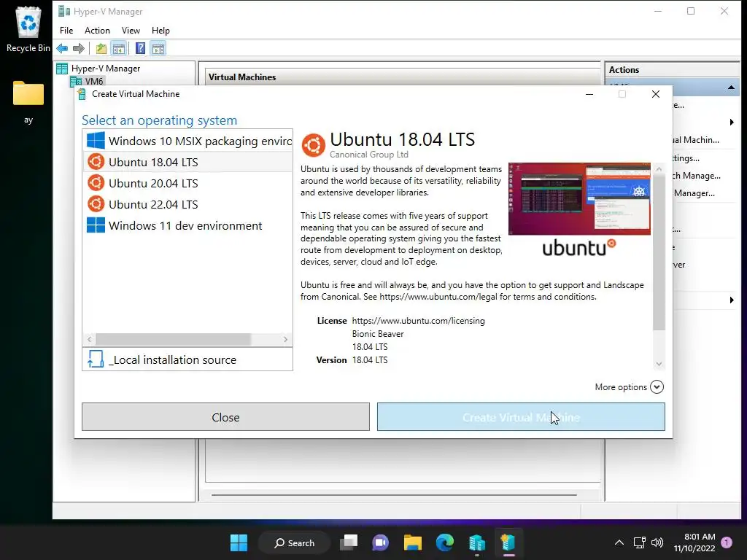
Task: Open Task View from the taskbar
Action: tap(349, 542)
